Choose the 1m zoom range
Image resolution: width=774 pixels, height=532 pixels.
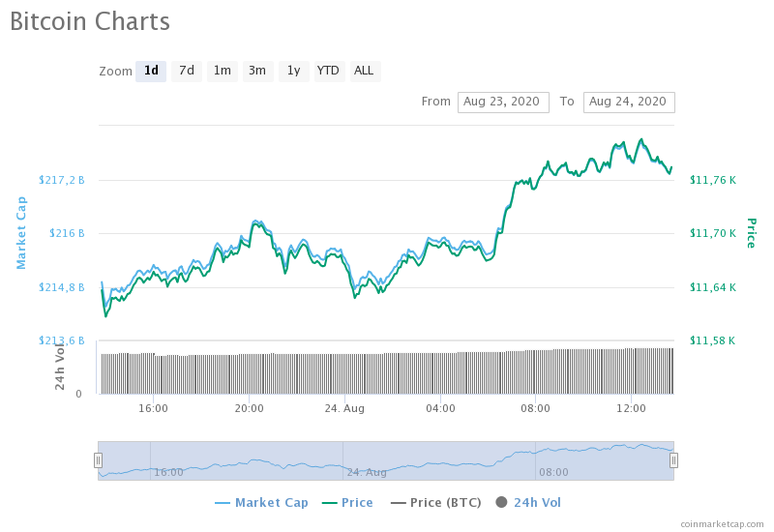[x=223, y=71]
